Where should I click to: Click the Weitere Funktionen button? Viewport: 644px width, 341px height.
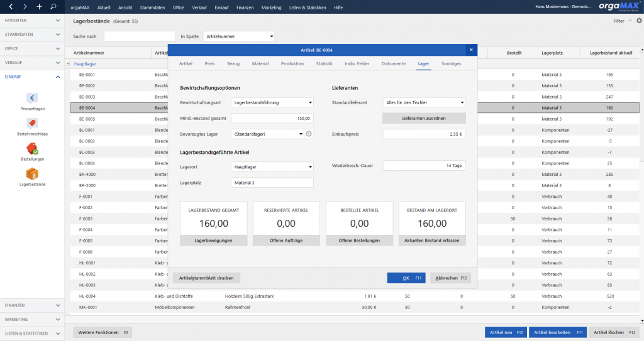click(103, 332)
